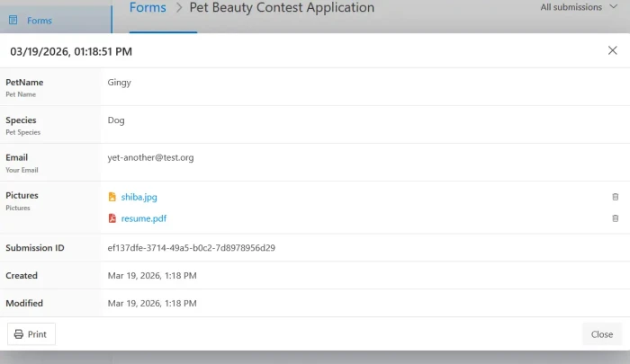630x364 pixels.
Task: Click the resume.pdf PDF file icon
Action: (112, 218)
